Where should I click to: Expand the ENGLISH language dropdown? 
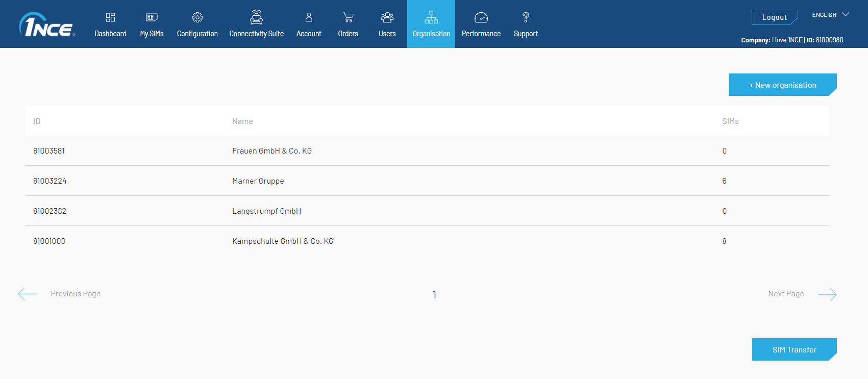[830, 15]
